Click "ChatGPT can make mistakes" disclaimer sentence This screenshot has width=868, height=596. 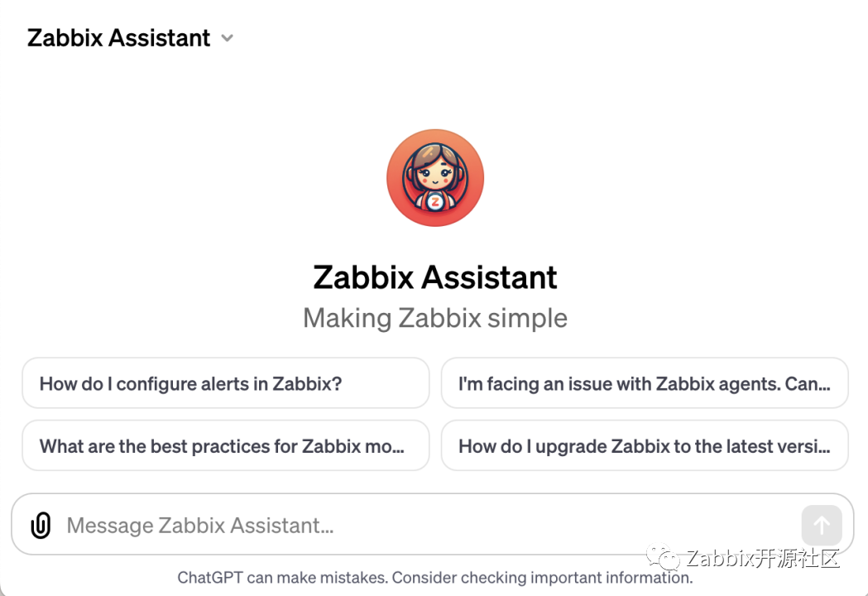tap(283, 578)
